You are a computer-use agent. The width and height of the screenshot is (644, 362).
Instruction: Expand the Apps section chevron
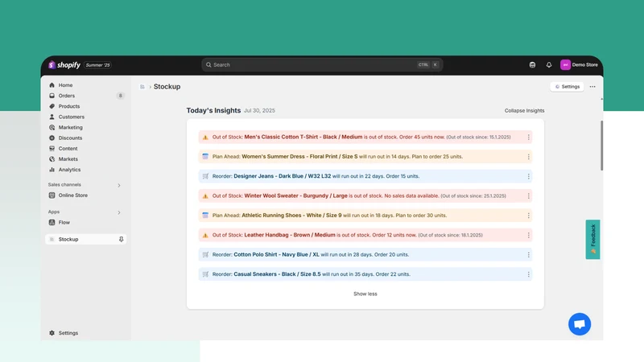119,212
